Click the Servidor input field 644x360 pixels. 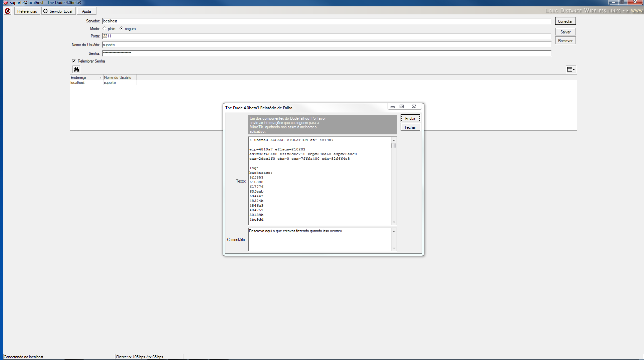(327, 21)
